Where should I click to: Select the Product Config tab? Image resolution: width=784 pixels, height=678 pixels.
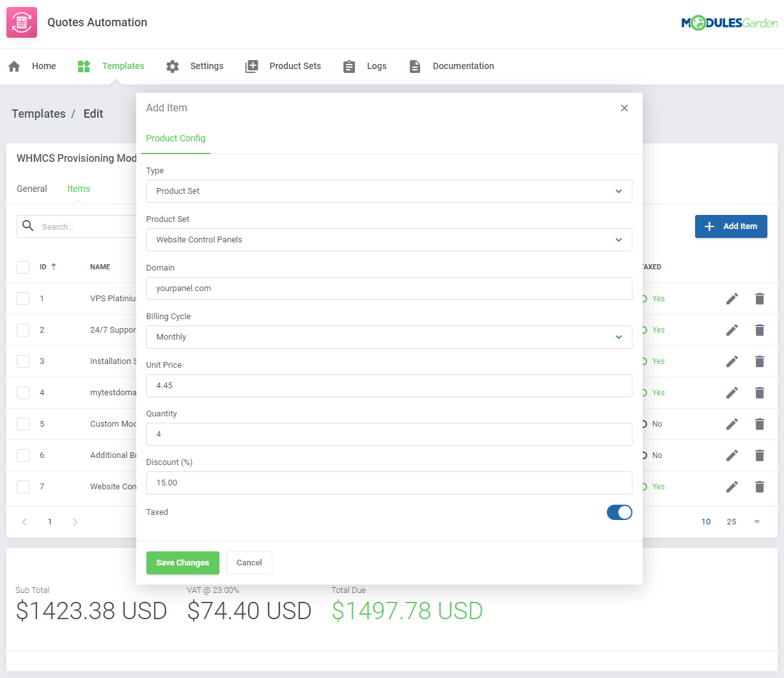coord(176,138)
